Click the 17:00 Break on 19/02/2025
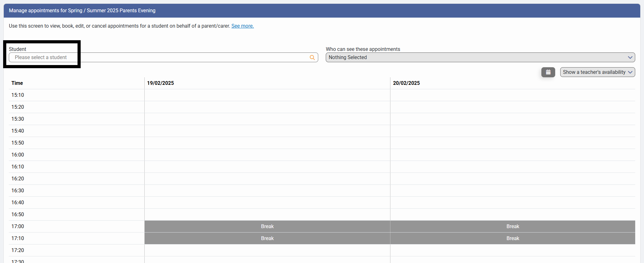Screen dimensions: 644x263 pyautogui.click(x=267, y=227)
